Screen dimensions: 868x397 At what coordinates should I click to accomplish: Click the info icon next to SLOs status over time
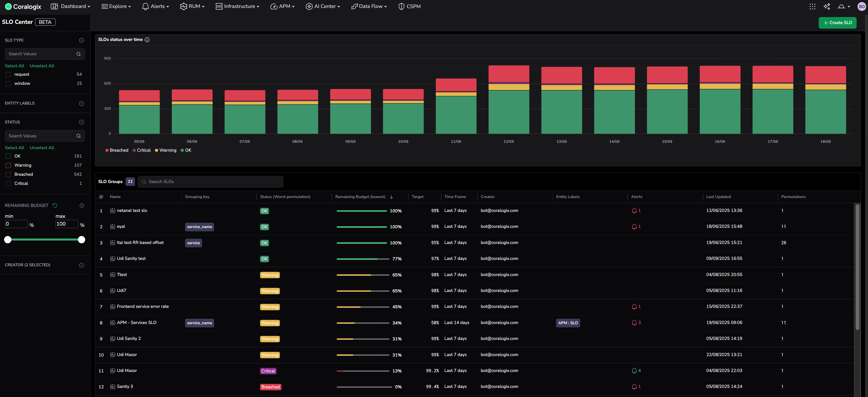coord(147,40)
